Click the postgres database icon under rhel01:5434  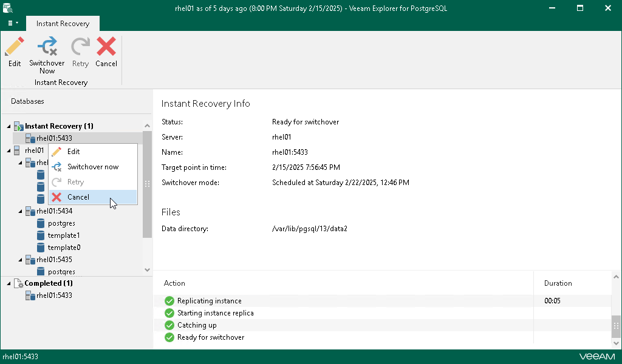41,223
